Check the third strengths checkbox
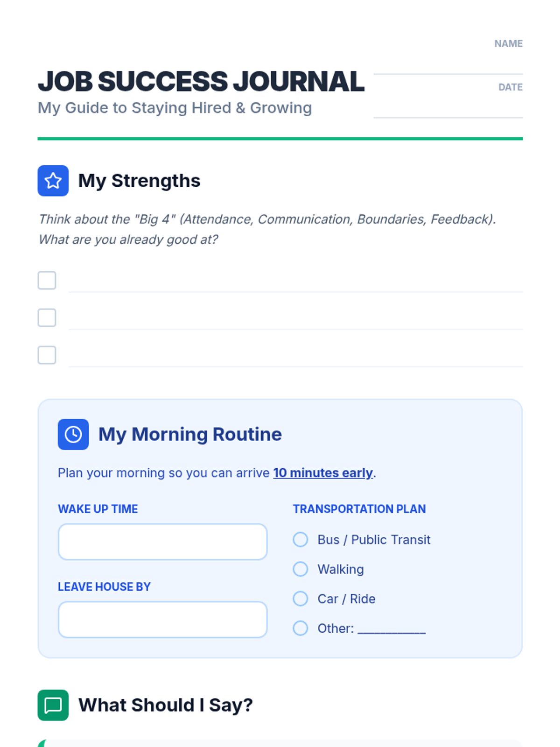The width and height of the screenshot is (560, 747). coord(47,355)
